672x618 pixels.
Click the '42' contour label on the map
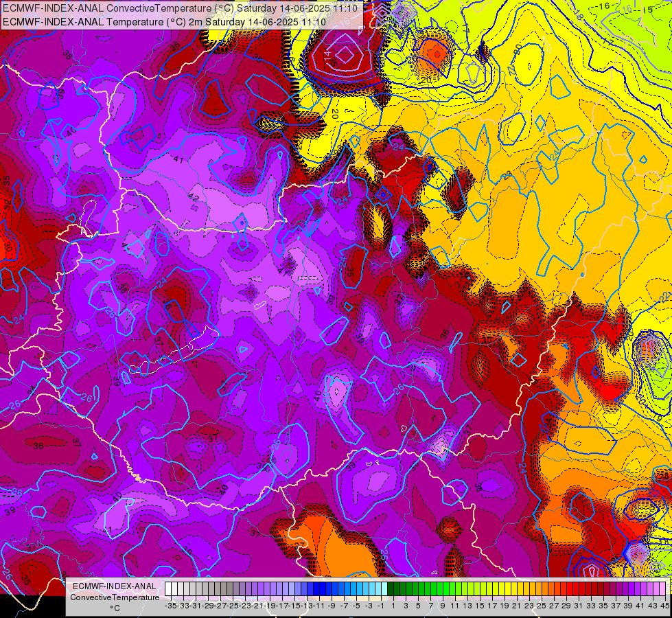[194, 198]
